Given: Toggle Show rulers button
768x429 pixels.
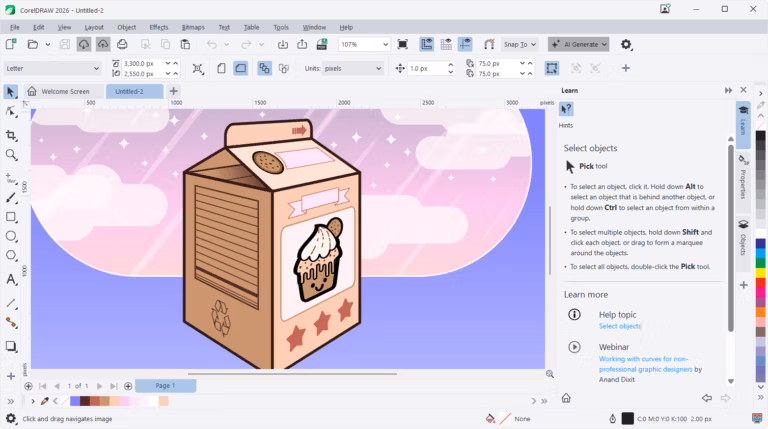Looking at the screenshot, I should tap(427, 45).
